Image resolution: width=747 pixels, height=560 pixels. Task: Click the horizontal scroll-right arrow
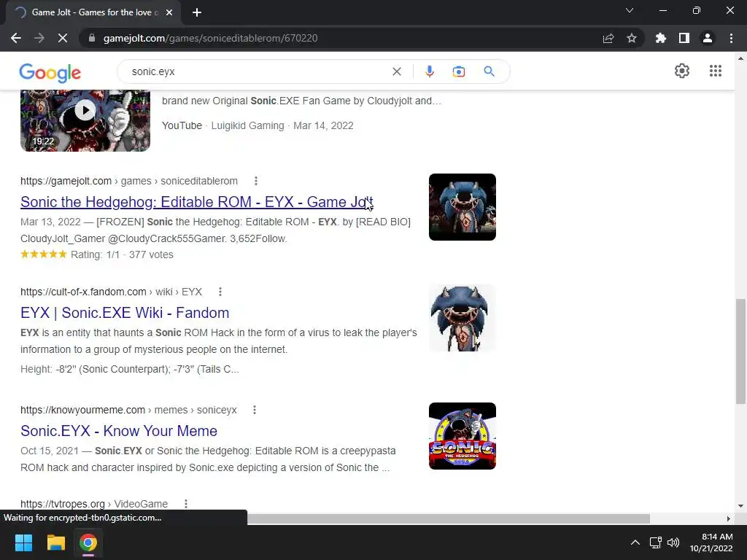(729, 518)
